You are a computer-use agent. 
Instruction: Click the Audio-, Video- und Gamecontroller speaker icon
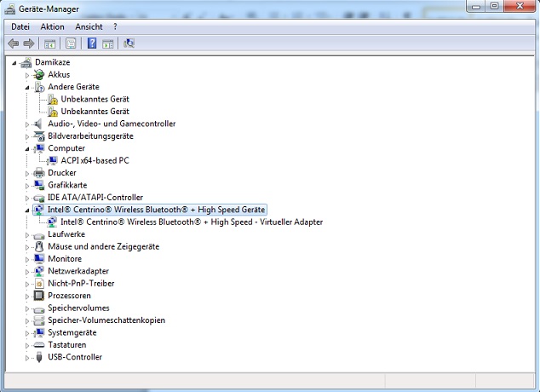pyautogui.click(x=38, y=124)
